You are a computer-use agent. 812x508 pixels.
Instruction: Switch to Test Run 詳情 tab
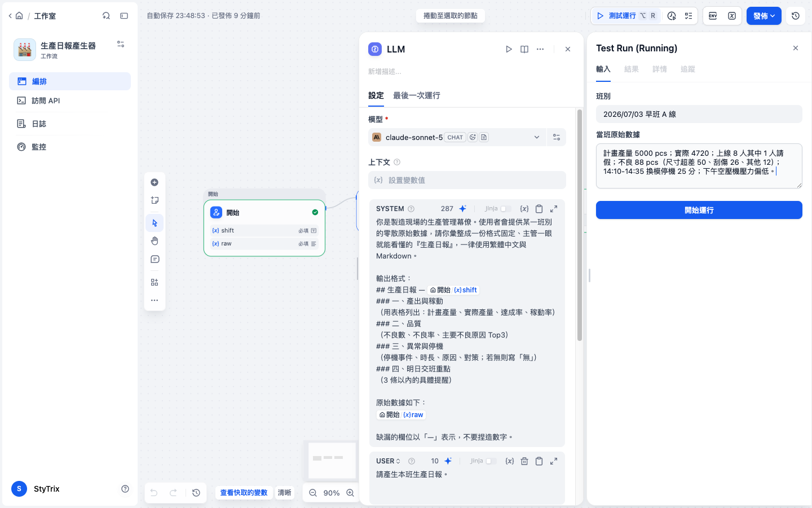(x=660, y=69)
